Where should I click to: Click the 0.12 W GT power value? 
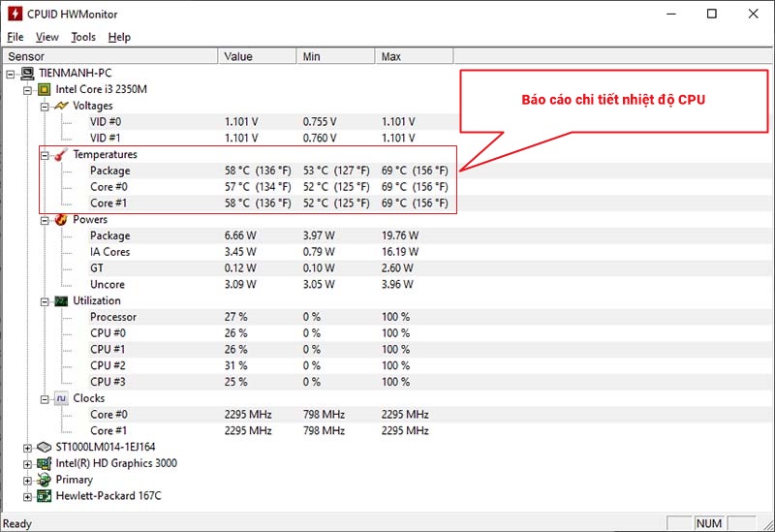pyautogui.click(x=240, y=268)
